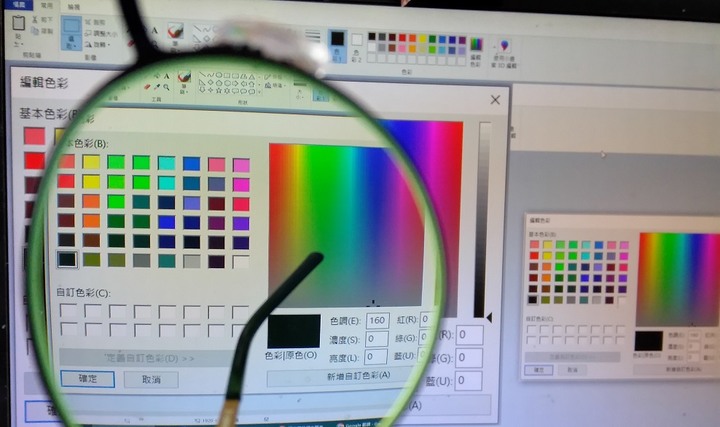The width and height of the screenshot is (720, 427).
Task: Click the Cut scissors icon in the ribbon
Action: 35,20
